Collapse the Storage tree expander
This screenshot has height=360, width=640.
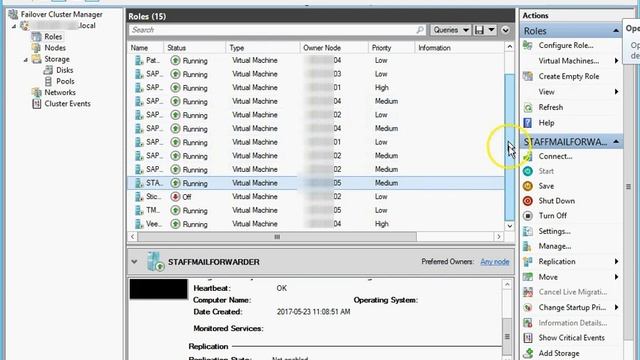pos(25,60)
